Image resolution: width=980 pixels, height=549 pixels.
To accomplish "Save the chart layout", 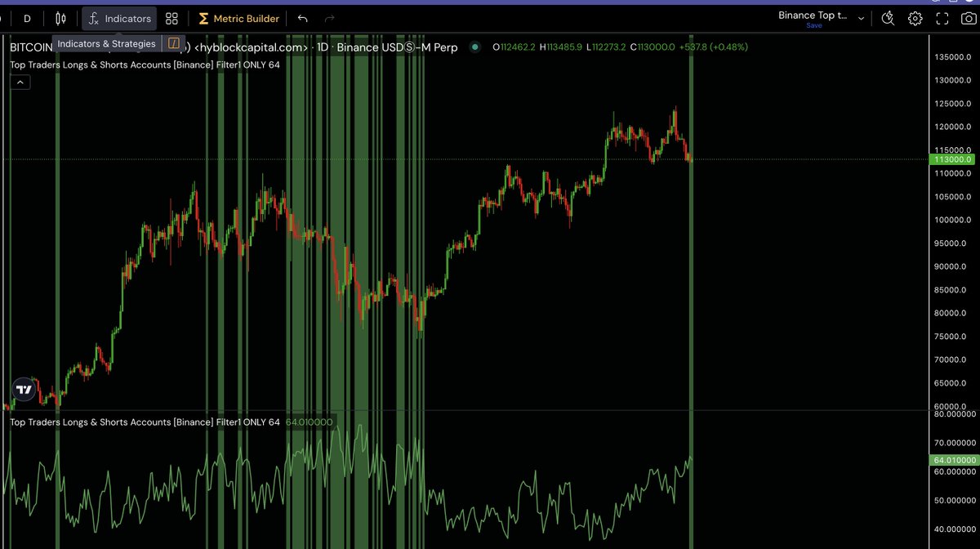I will pos(813,26).
